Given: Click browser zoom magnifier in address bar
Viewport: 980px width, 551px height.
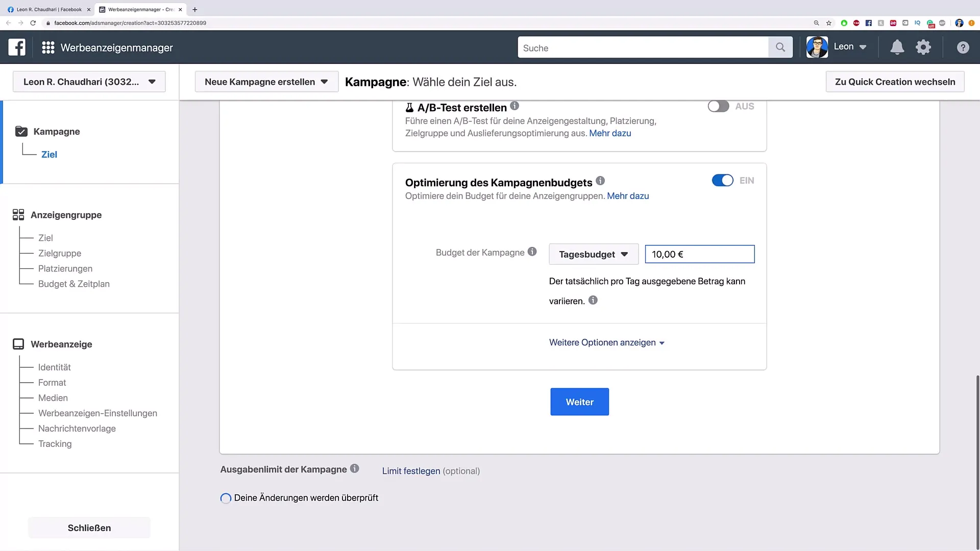Looking at the screenshot, I should [x=816, y=23].
